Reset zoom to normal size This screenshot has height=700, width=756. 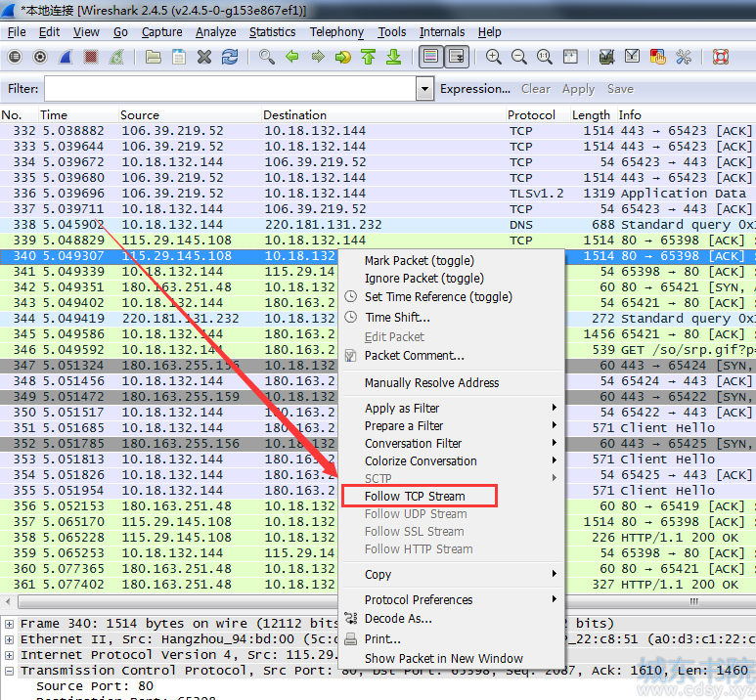[545, 57]
